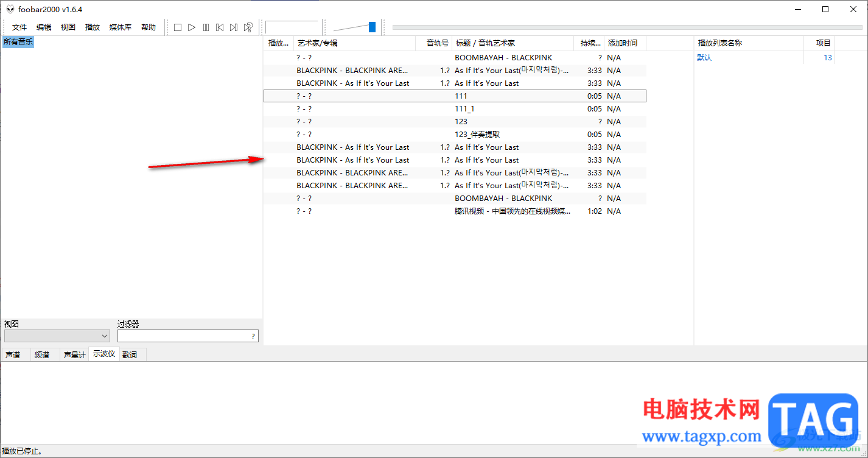Open the 帮助 menu
This screenshot has height=458, width=868.
pyautogui.click(x=149, y=27)
